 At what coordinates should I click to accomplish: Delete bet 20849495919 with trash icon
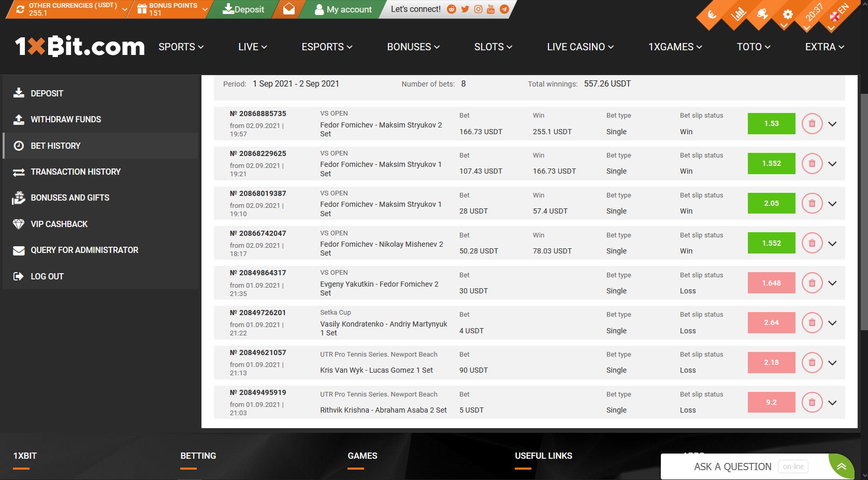(812, 402)
